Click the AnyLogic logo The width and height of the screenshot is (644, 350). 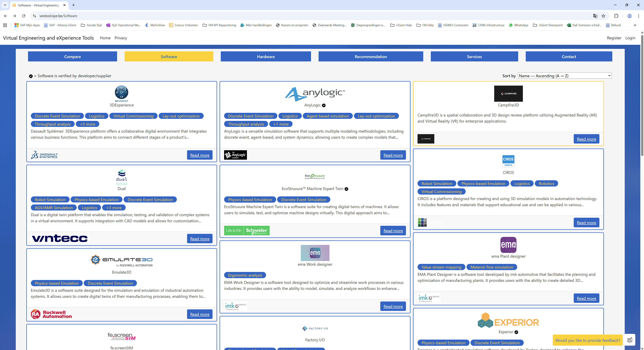coord(315,93)
